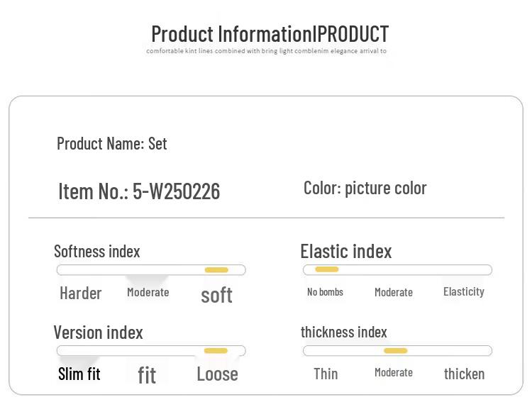Click the Product Name: Set text
532x414 pixels.
click(112, 143)
